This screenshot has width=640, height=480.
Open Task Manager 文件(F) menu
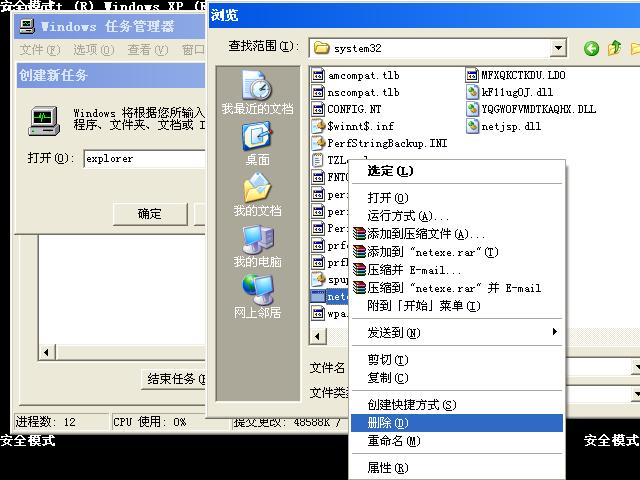(x=40, y=50)
